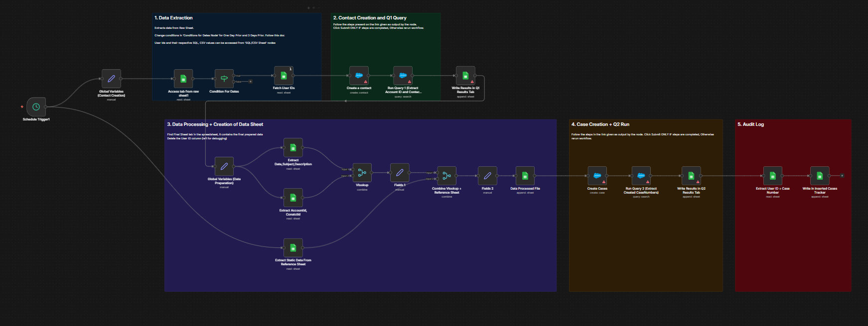Click the Write in Inserted Cases Tracker node
The image size is (868, 326).
pyautogui.click(x=820, y=176)
